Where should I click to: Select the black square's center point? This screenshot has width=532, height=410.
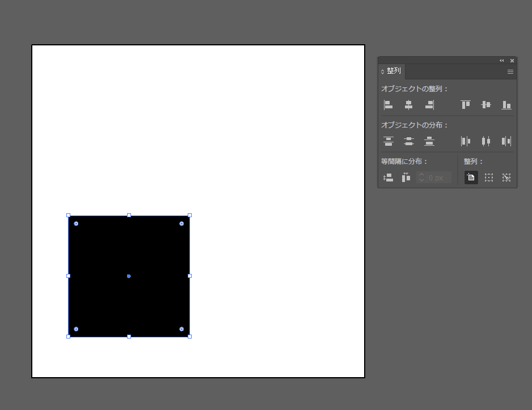(129, 276)
